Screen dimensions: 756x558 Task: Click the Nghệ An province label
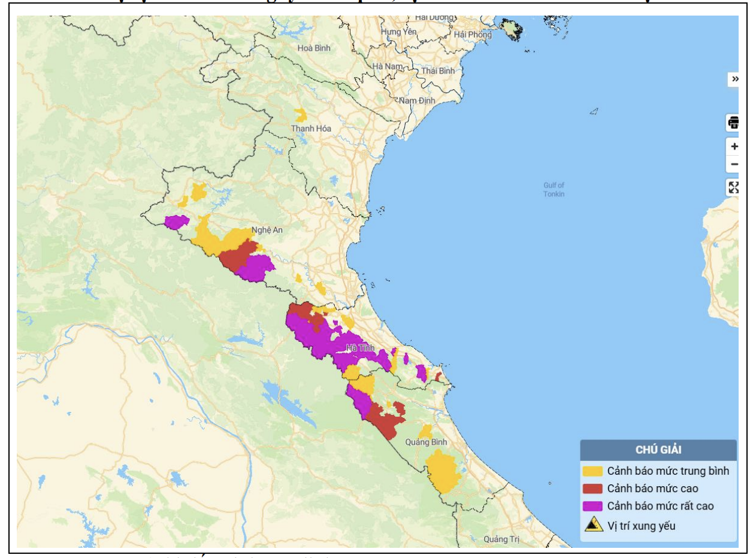[267, 230]
